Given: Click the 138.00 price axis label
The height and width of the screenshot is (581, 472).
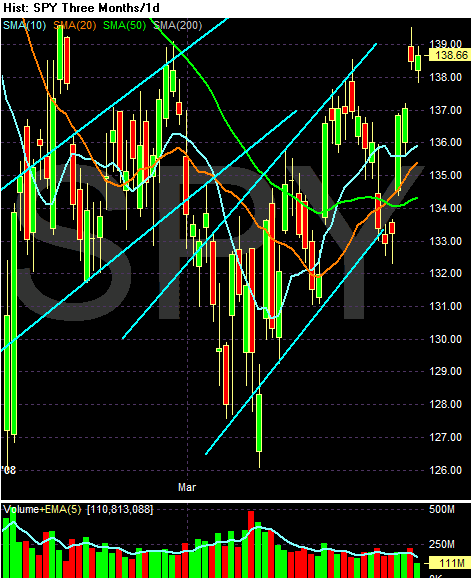Looking at the screenshot, I should [446, 77].
